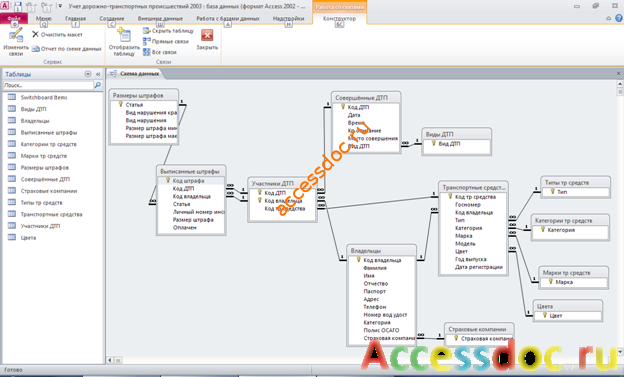Click the Типы тр средств table header
Viewport: 624px width, 377px height.
coord(575,182)
